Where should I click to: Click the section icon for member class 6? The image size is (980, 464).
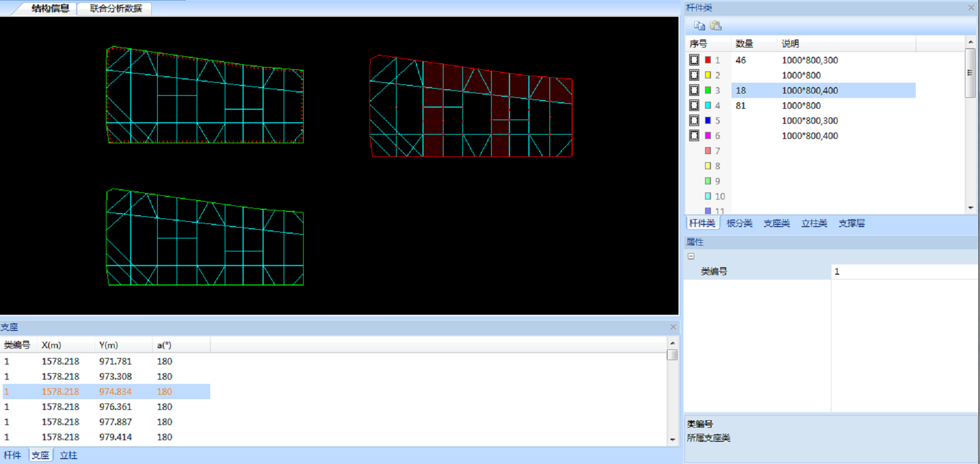point(694,136)
